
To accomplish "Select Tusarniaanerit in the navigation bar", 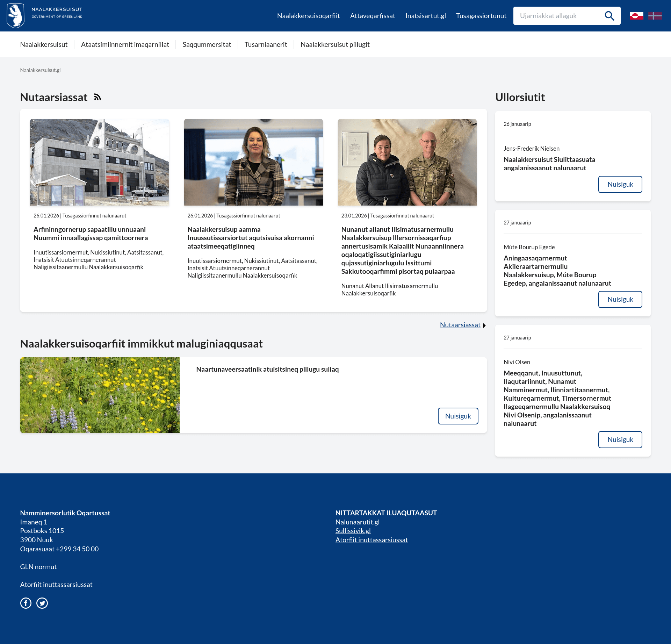I will point(266,44).
